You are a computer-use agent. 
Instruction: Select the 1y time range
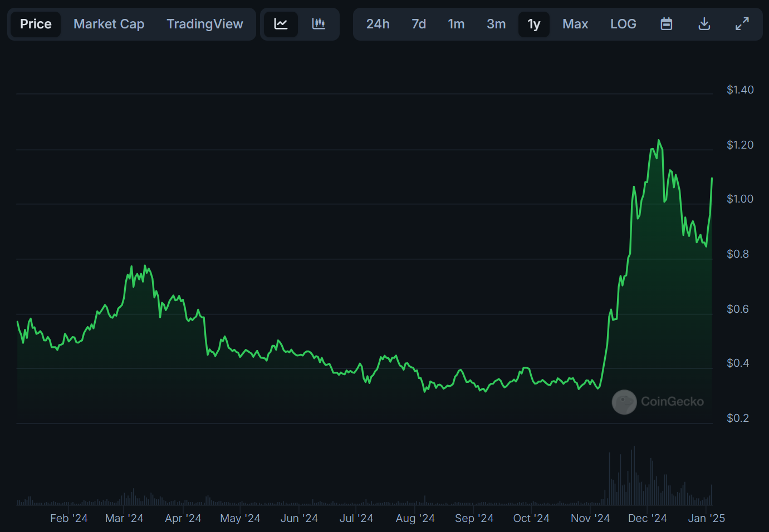click(534, 24)
